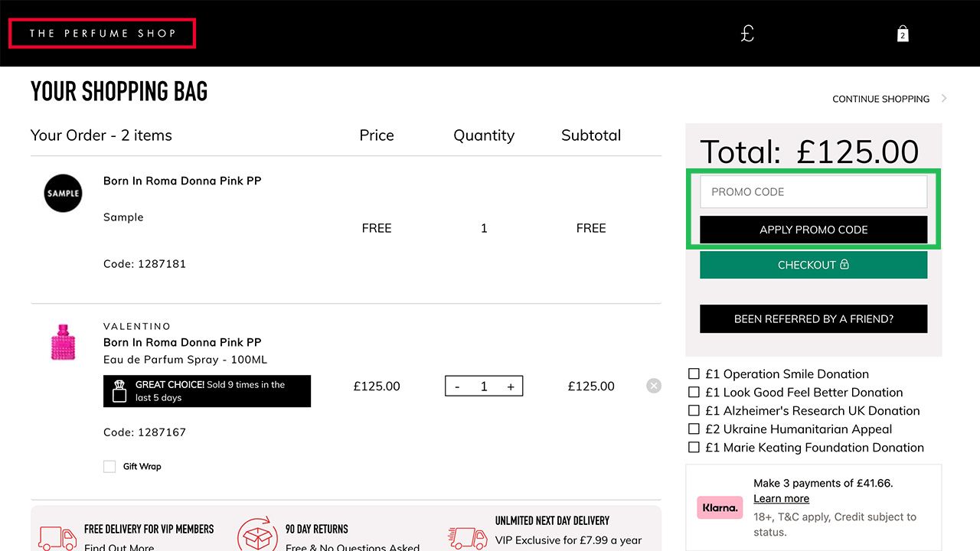The image size is (980, 551).
Task: Click the 90 Day Returns box icon
Action: point(257,535)
